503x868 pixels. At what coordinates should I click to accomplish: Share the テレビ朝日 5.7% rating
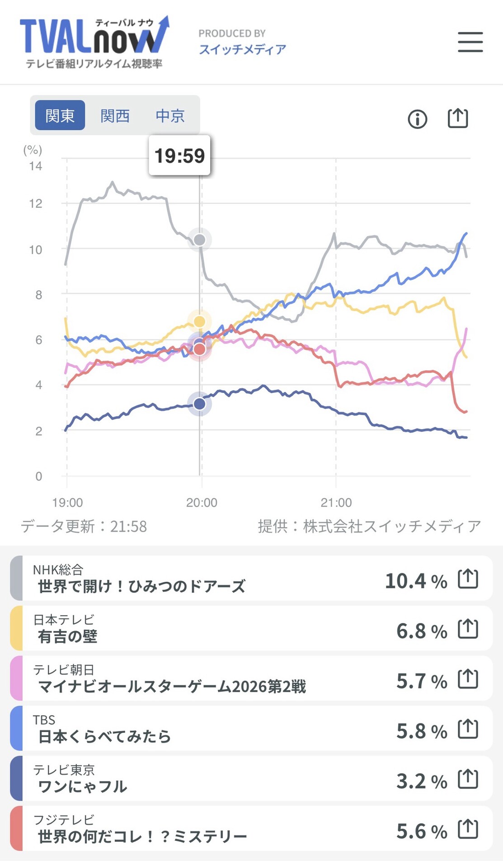[x=468, y=679]
